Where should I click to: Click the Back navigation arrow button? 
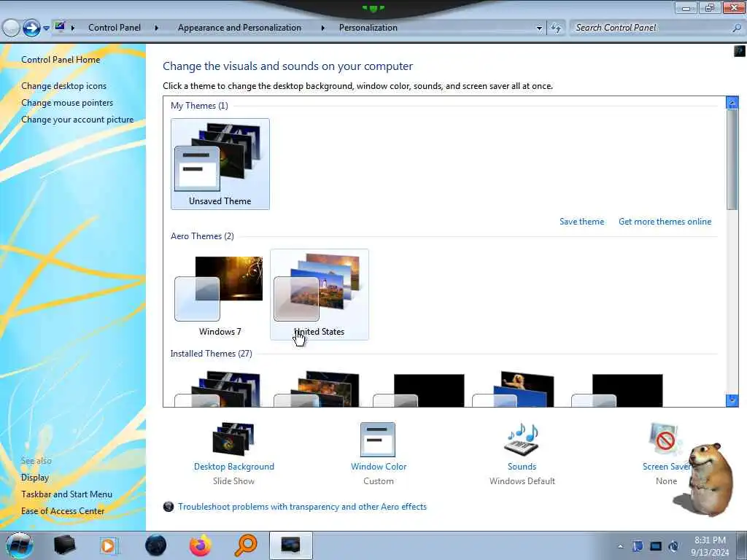click(x=11, y=28)
